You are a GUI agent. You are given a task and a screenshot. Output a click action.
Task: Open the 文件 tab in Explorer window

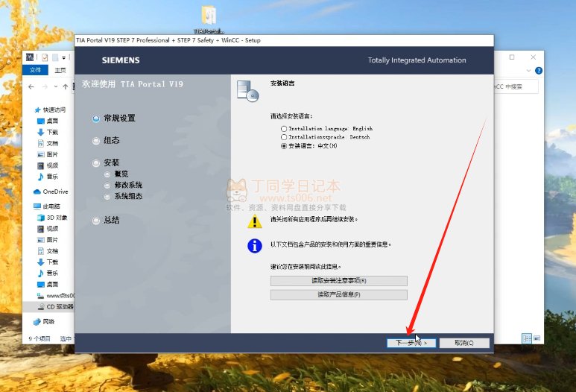(x=35, y=70)
